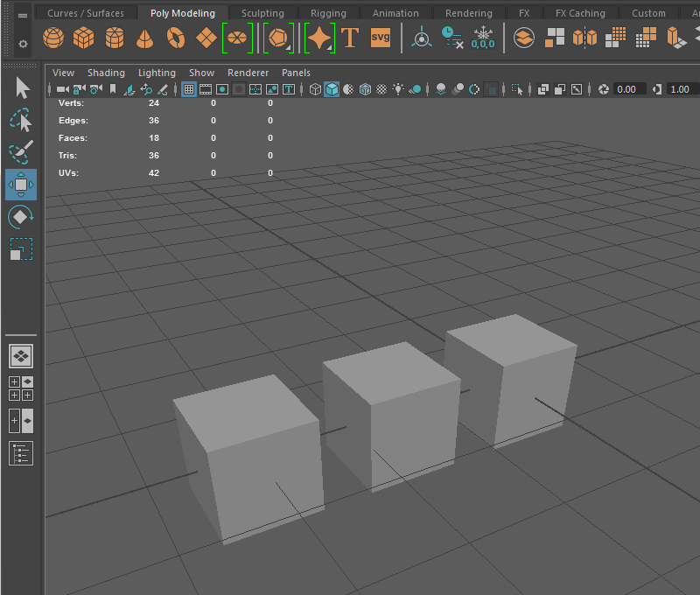Activate the Rotate tool
Viewport: 700px width, 595px height.
click(x=21, y=217)
